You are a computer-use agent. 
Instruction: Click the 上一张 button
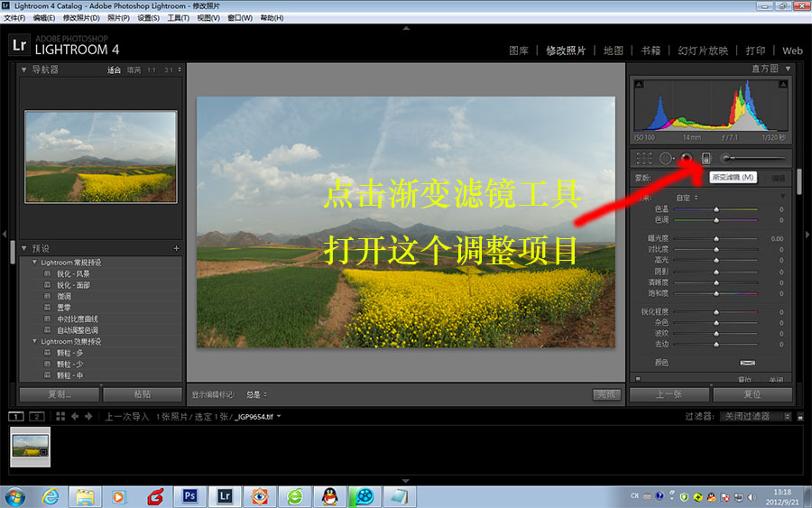point(669,394)
